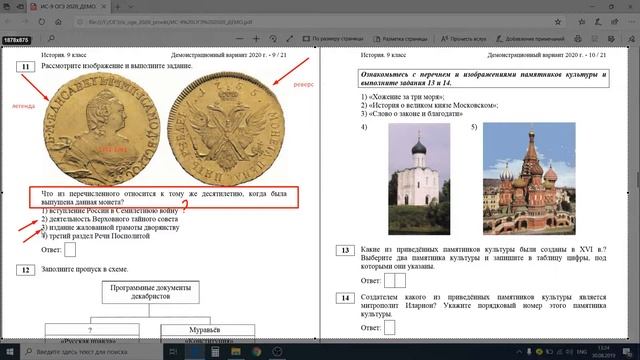
Task: Click option 4 третий раздел Речи Посполитой
Action: tap(96, 236)
